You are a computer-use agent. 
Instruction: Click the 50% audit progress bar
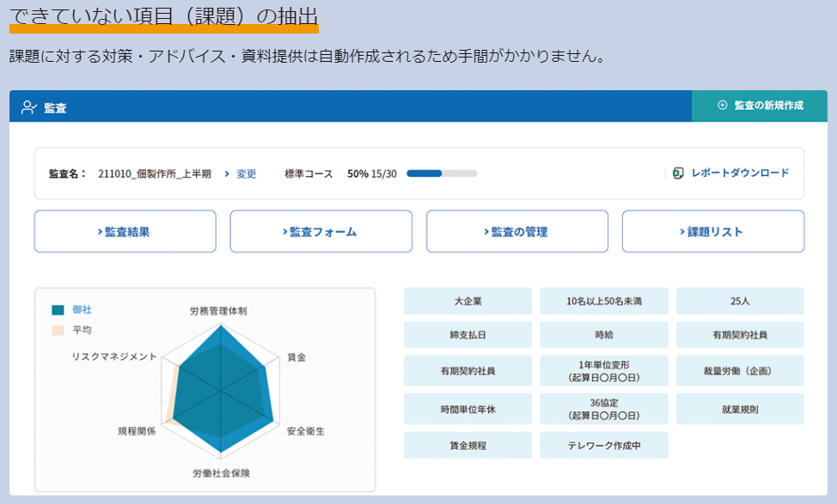pos(442,173)
